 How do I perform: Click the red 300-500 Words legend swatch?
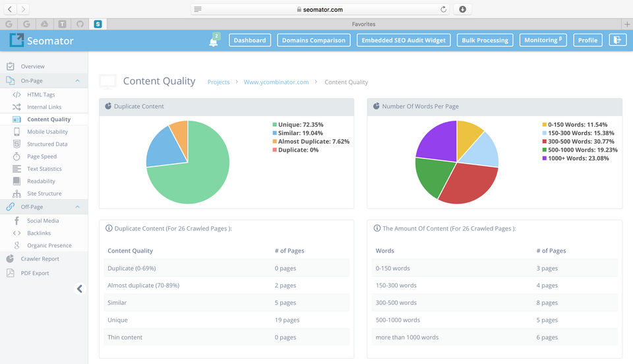(544, 142)
